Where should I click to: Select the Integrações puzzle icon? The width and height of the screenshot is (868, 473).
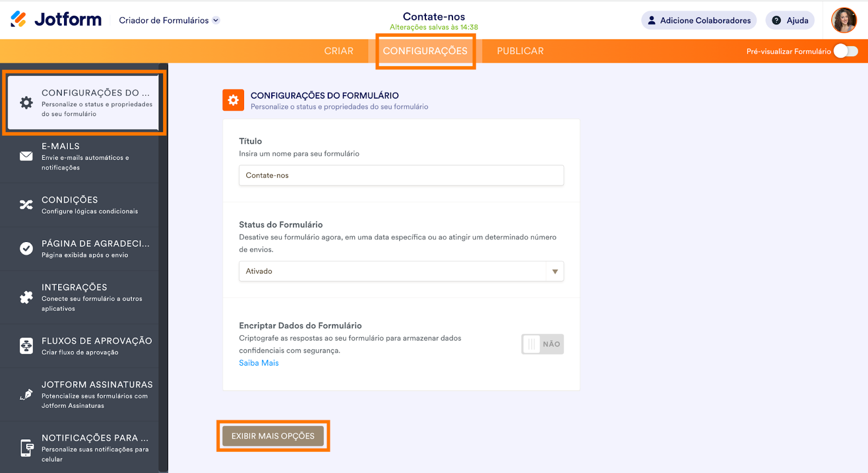pyautogui.click(x=26, y=297)
